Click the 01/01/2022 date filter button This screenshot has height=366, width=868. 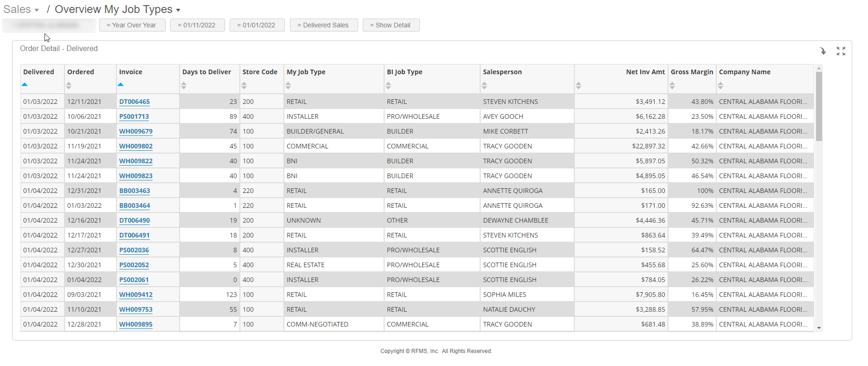point(257,25)
